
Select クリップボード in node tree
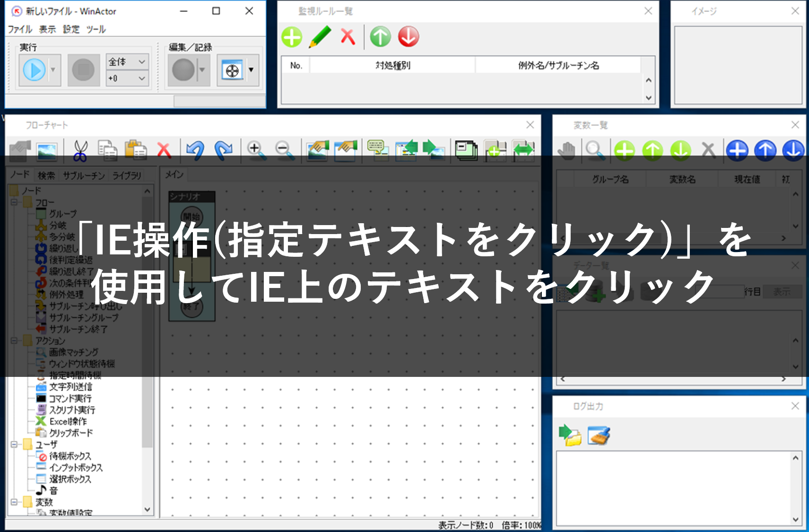(71, 432)
